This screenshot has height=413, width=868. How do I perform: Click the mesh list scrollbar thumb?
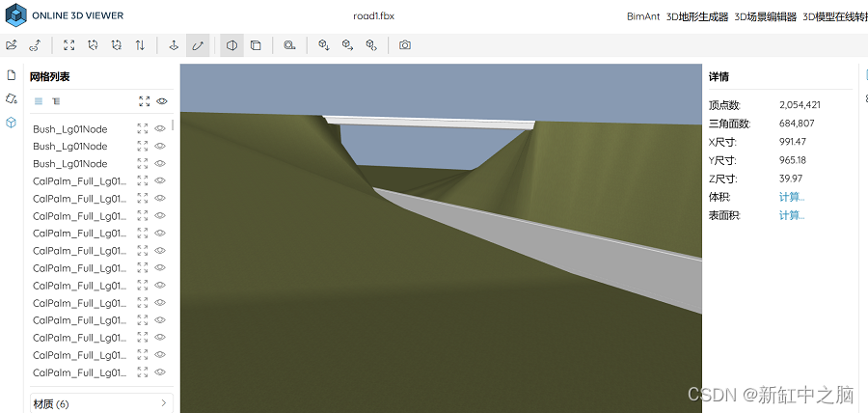pos(173,125)
